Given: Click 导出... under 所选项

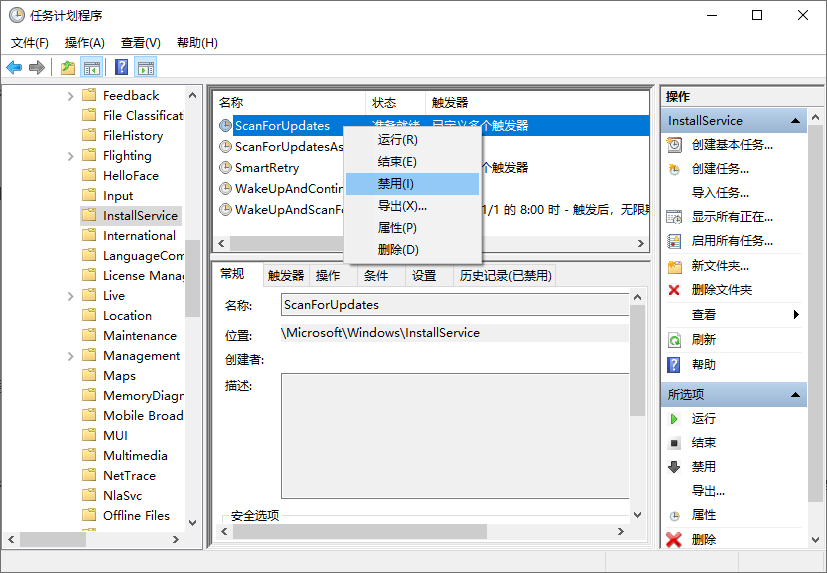Looking at the screenshot, I should 708,491.
